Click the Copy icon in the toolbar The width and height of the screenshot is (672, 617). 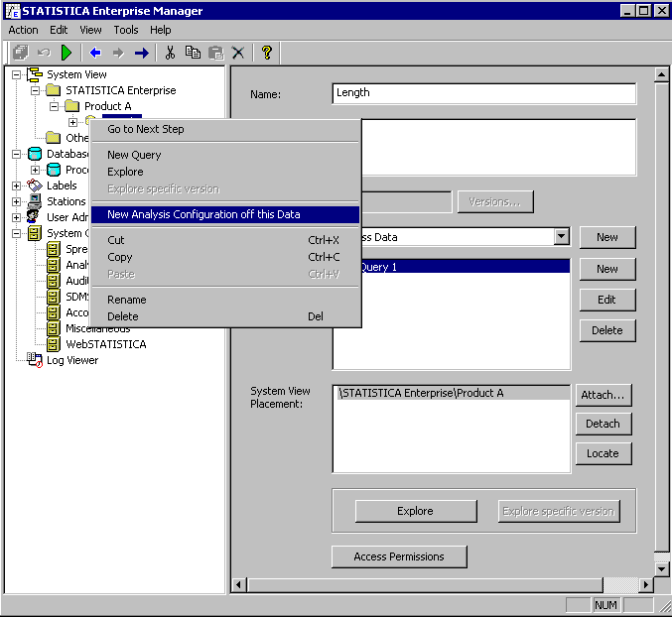(193, 53)
